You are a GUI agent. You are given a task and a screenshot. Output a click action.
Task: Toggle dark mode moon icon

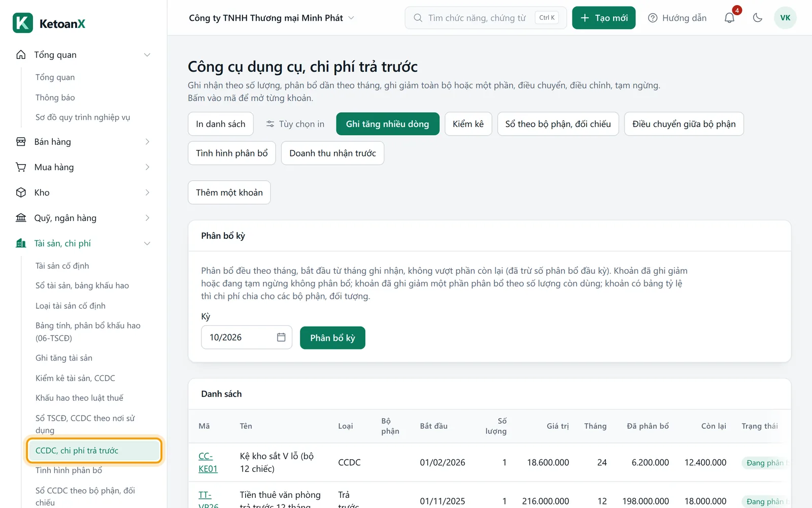point(758,18)
